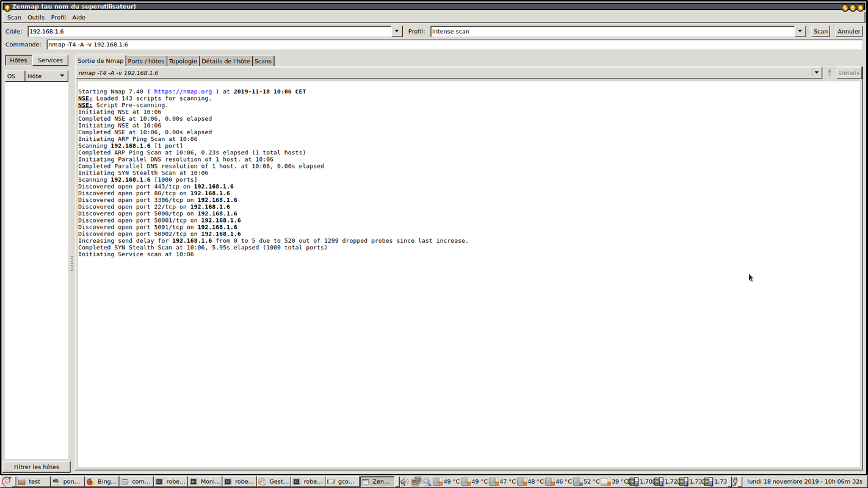The height and width of the screenshot is (488, 868).
Task: Click the 'Discovered open port 3306/tcp' line
Action: click(157, 200)
